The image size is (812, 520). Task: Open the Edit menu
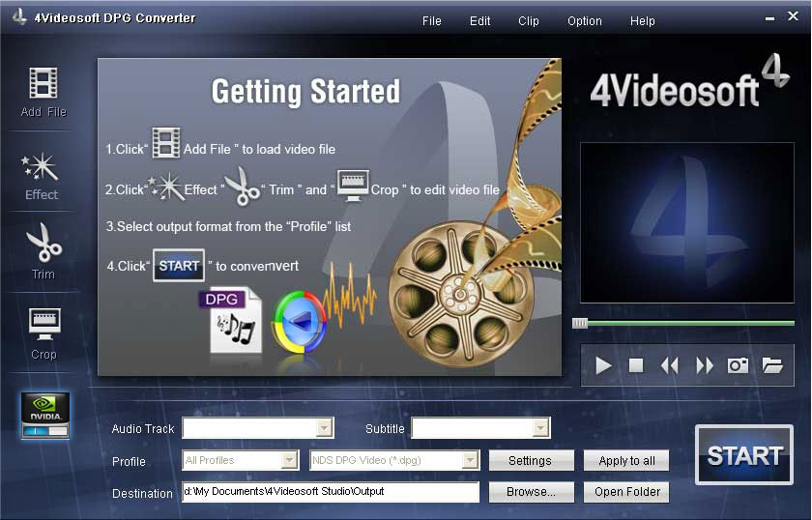(479, 21)
